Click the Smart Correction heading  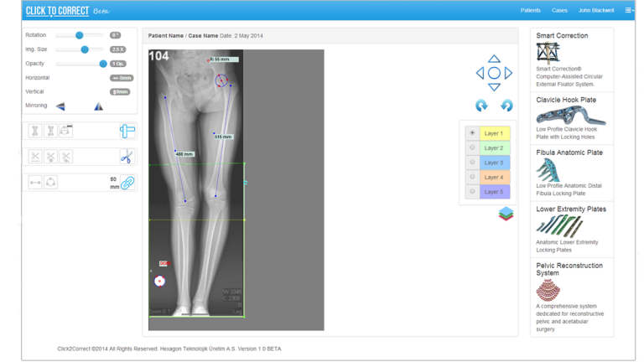tap(562, 36)
